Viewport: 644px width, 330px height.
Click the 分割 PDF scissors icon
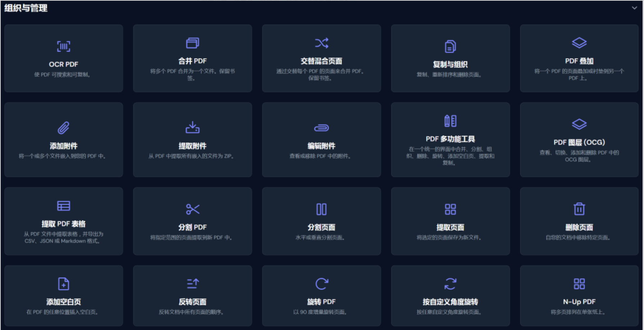(x=192, y=209)
